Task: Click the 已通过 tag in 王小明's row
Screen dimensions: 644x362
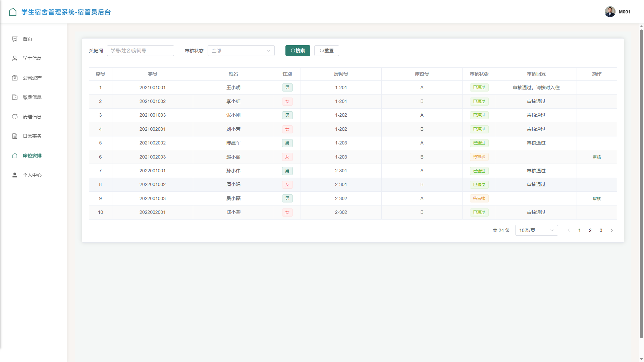Action: click(x=479, y=87)
